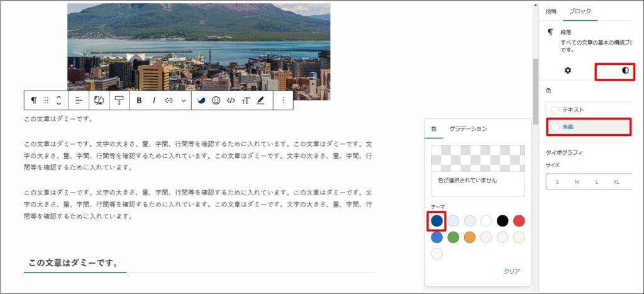The height and width of the screenshot is (294, 644).
Task: Apply italic formatting
Action: pyautogui.click(x=153, y=100)
